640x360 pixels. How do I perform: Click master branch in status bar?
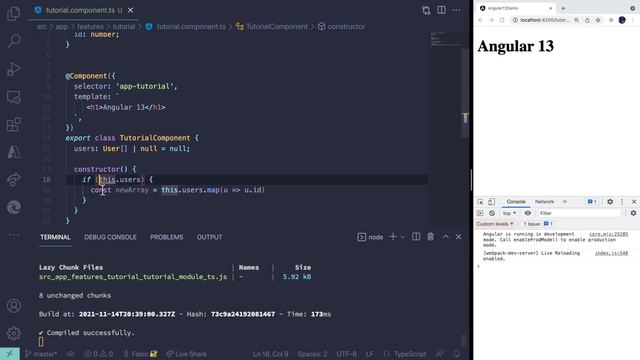coord(40,354)
